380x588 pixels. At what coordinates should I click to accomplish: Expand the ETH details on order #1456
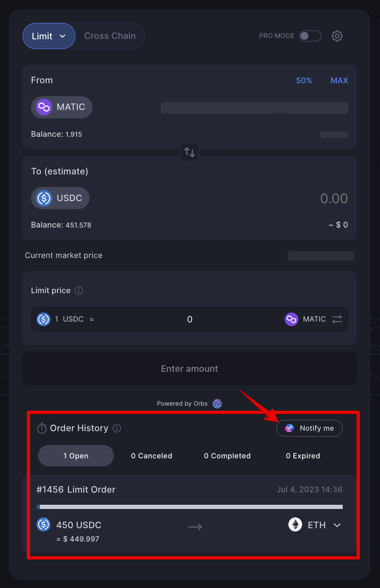337,525
